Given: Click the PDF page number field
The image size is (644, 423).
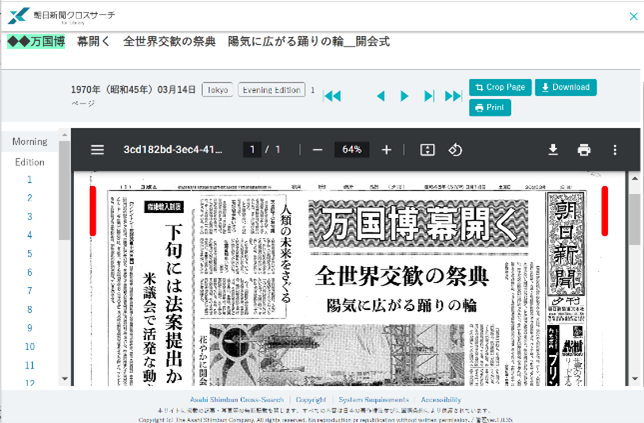Looking at the screenshot, I should [x=252, y=149].
